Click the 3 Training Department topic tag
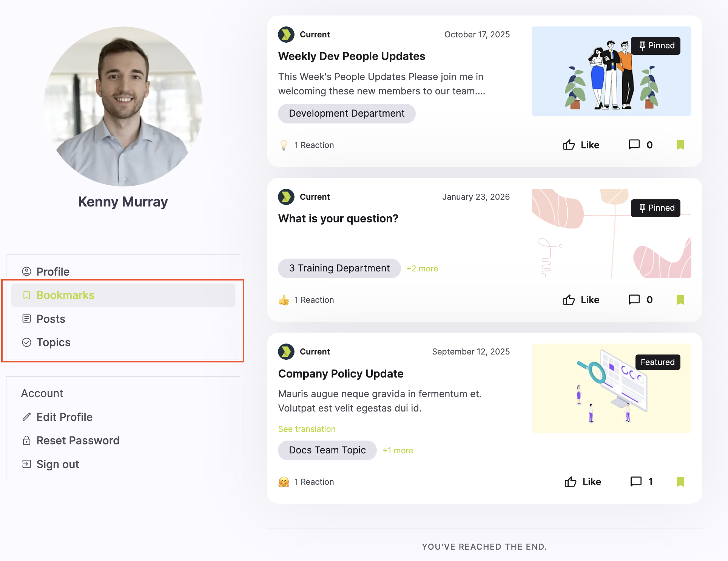This screenshot has width=728, height=561. [x=339, y=268]
